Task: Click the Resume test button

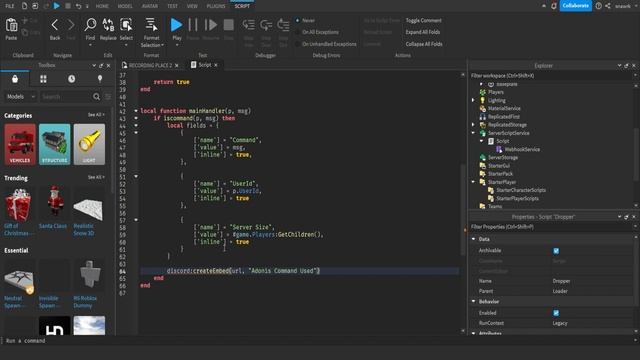Action: pyautogui.click(x=211, y=25)
